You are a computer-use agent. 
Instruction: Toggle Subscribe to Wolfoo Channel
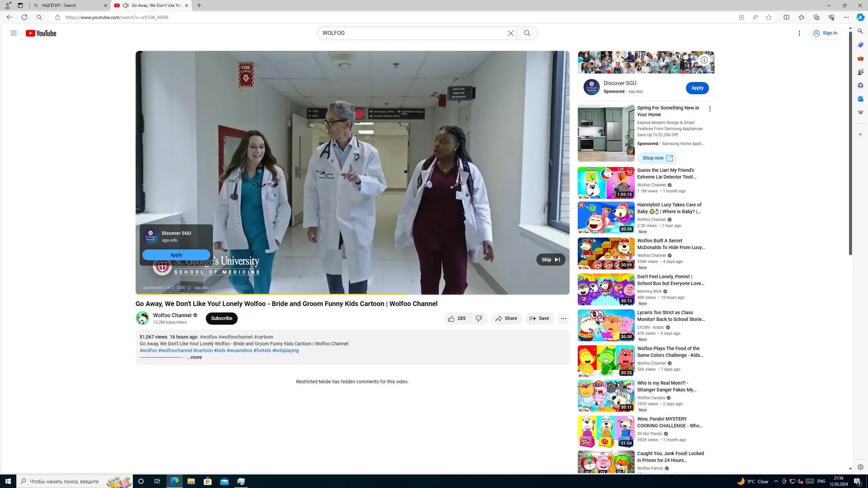coord(221,319)
